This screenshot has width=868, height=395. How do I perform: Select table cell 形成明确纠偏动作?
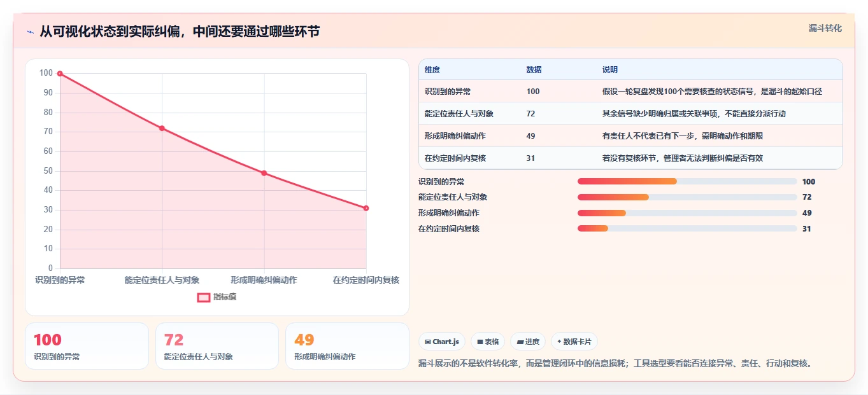click(x=455, y=135)
